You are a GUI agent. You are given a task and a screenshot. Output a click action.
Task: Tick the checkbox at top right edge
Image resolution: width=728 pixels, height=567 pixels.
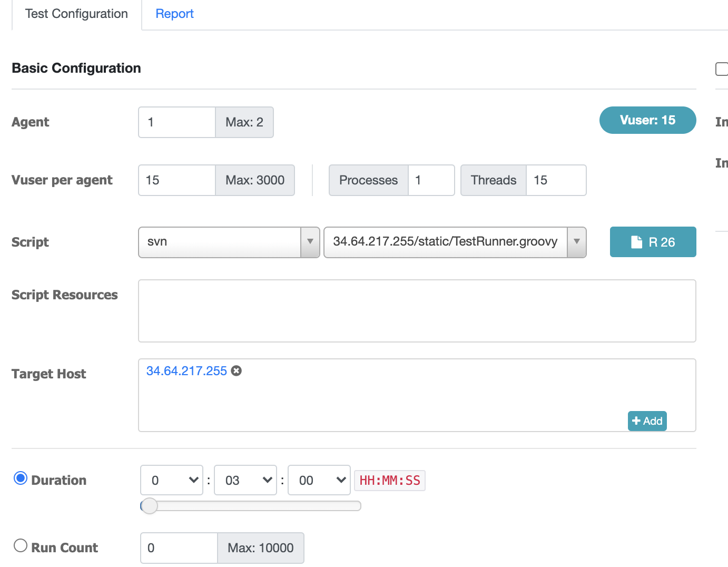click(722, 69)
